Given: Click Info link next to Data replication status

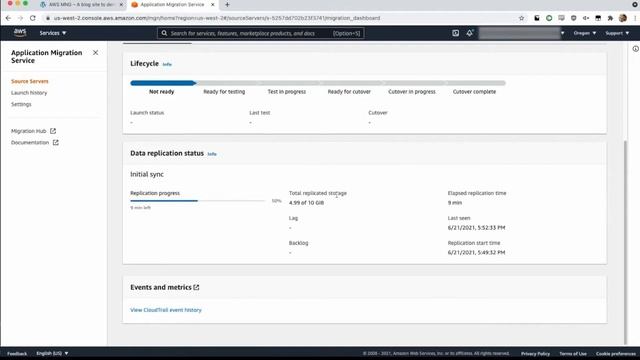Looking at the screenshot, I should (212, 154).
